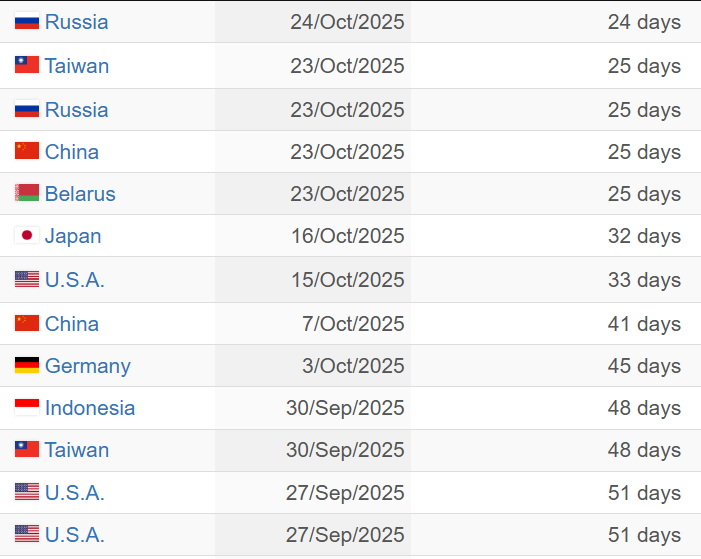Click the Russian flag in the 24/Oct/2025 row

pos(27,22)
